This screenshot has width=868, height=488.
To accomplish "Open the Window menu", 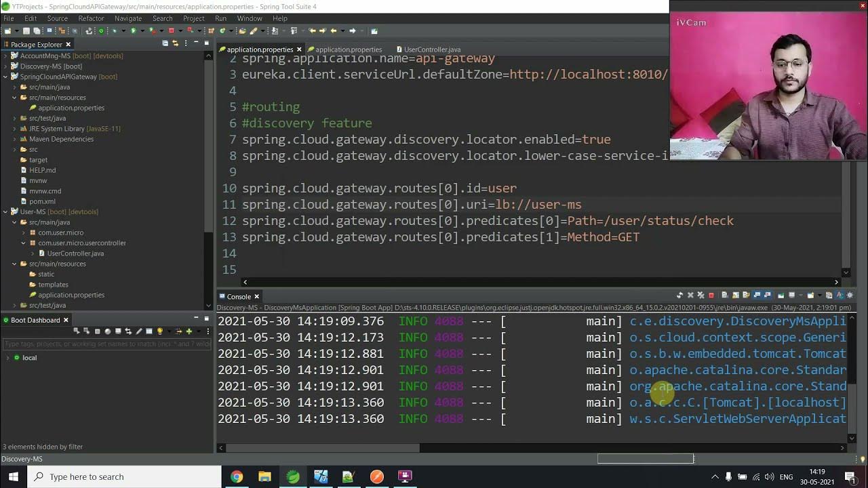I will (250, 18).
